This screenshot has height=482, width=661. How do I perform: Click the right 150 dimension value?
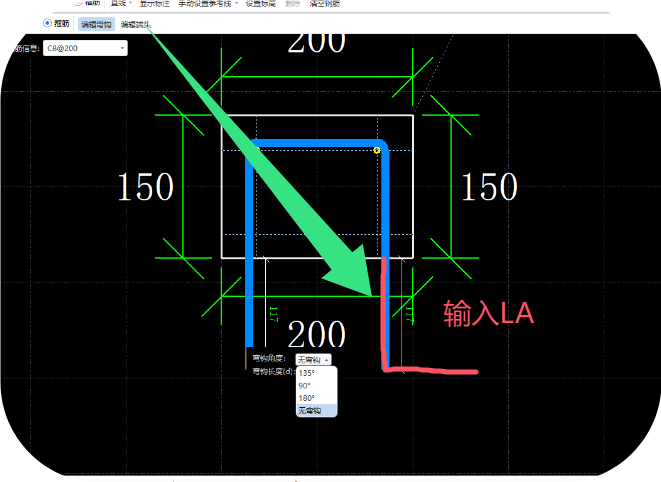(x=489, y=187)
